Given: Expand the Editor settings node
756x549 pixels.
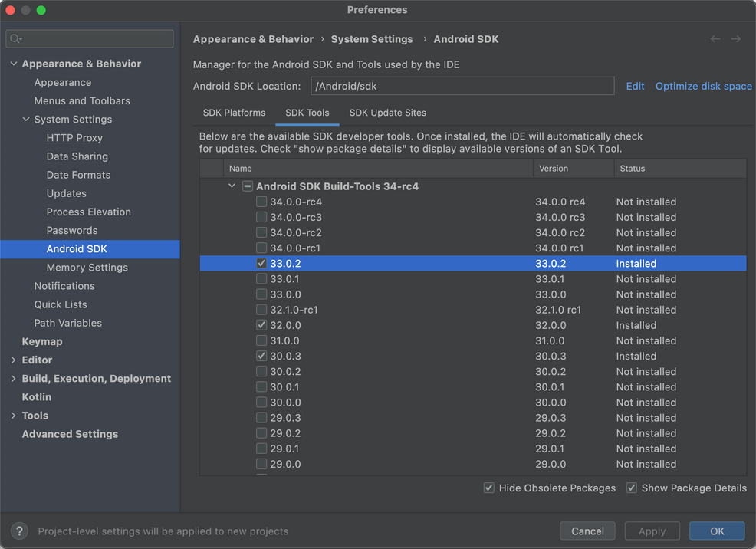Looking at the screenshot, I should click(14, 360).
